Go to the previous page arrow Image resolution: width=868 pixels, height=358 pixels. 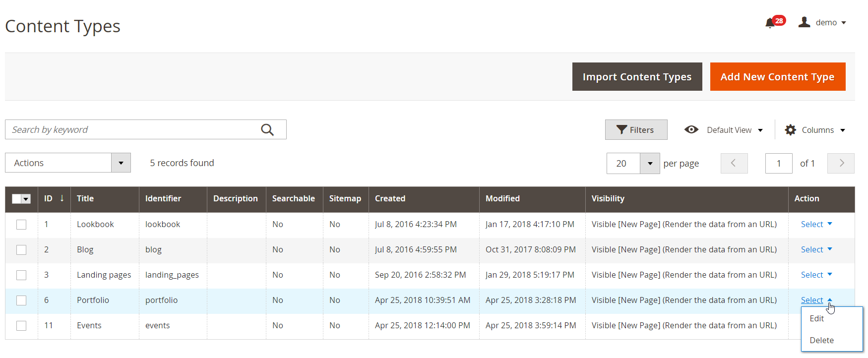734,163
